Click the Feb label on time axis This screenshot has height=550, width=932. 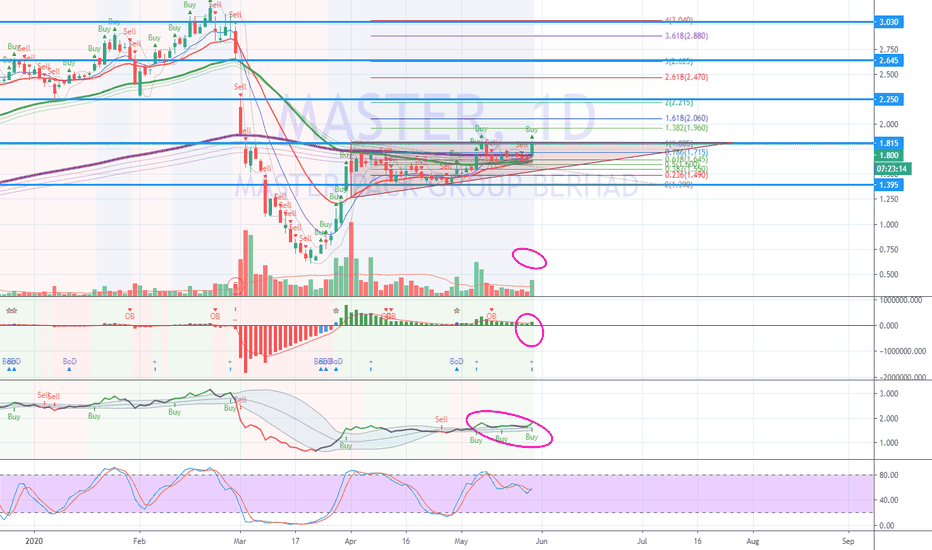click(x=139, y=541)
